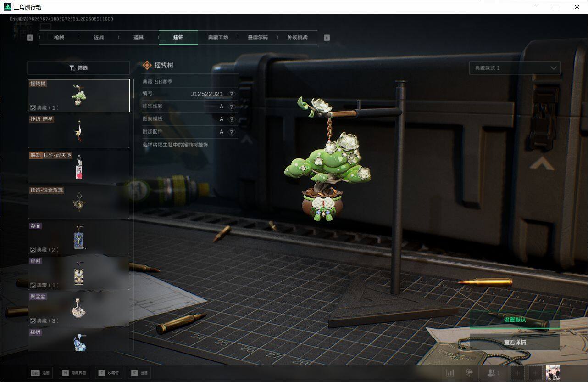
Task: Open the 筛选 filter button
Action: coord(78,68)
